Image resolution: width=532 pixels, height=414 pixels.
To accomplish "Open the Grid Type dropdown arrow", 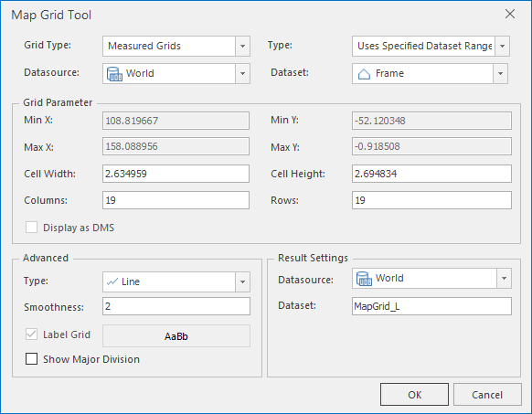I will pyautogui.click(x=242, y=46).
